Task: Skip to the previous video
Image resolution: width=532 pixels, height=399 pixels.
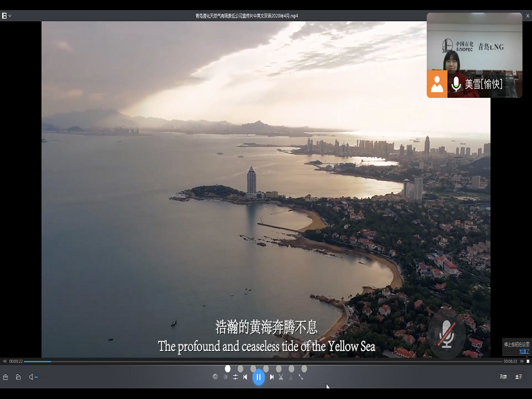Action: click(x=245, y=377)
